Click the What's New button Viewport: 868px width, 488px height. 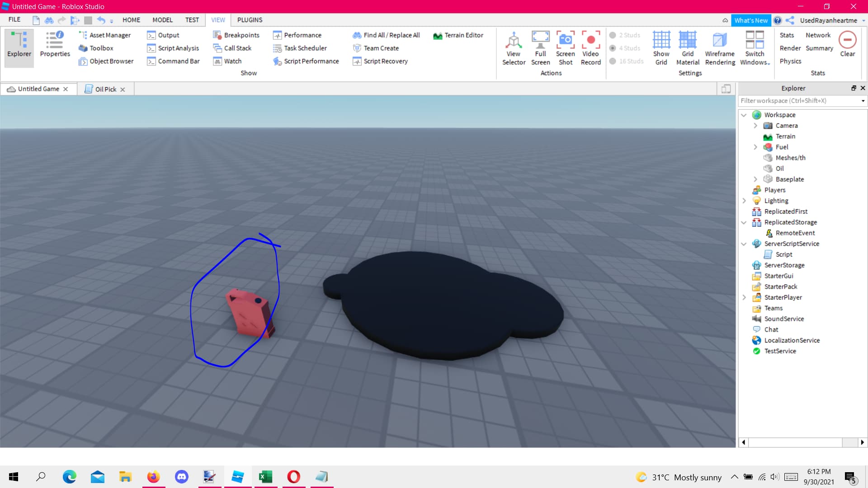tap(750, 20)
